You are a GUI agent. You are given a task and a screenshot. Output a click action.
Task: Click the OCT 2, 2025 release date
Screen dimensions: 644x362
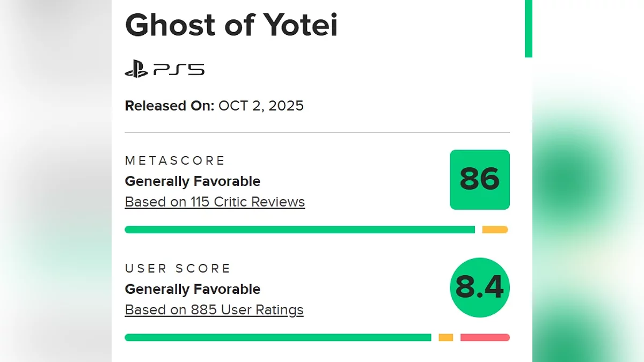(261, 106)
